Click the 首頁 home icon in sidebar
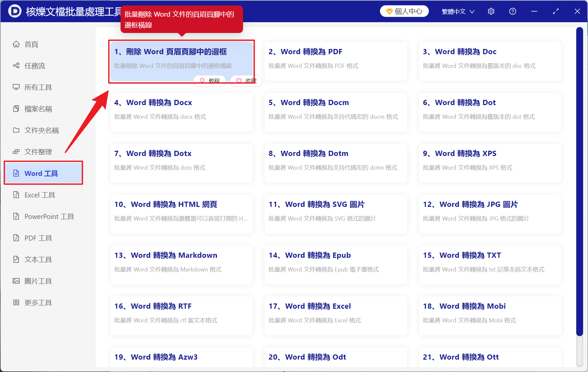 (16, 44)
